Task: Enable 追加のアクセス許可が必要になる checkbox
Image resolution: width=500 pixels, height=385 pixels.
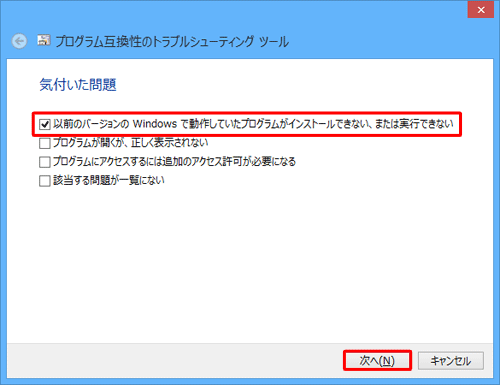Action: coord(45,162)
